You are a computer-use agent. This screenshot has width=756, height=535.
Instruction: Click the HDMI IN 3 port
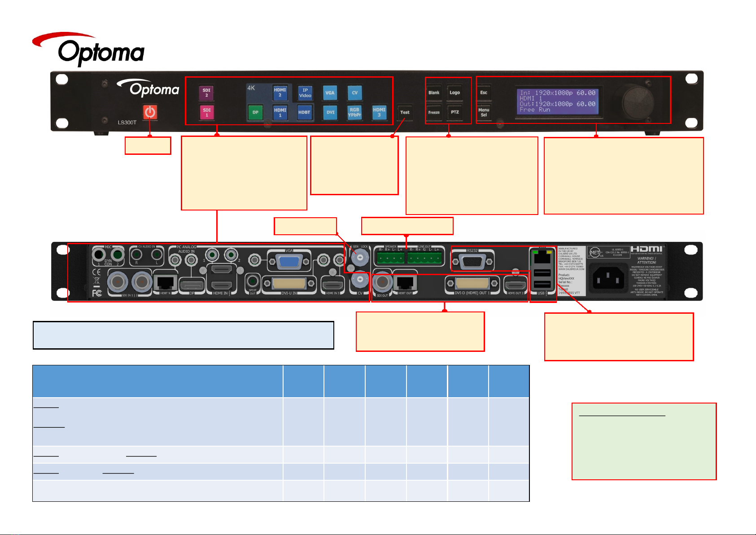click(x=332, y=285)
